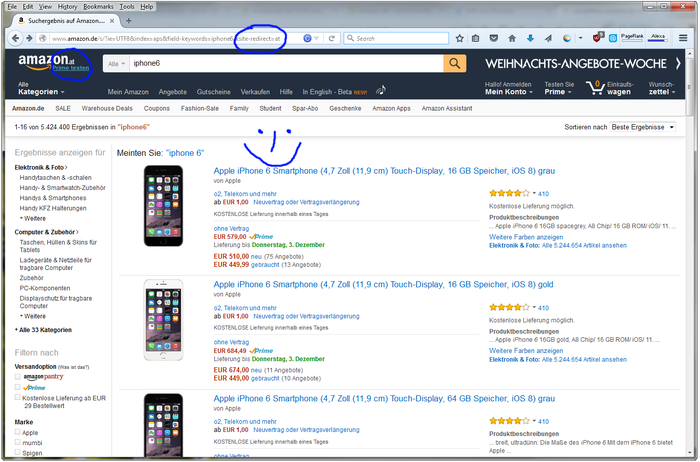Screen dimensions: 700x462
Task: Expand Weitere under Computer & Zubehör
Action: [33, 316]
